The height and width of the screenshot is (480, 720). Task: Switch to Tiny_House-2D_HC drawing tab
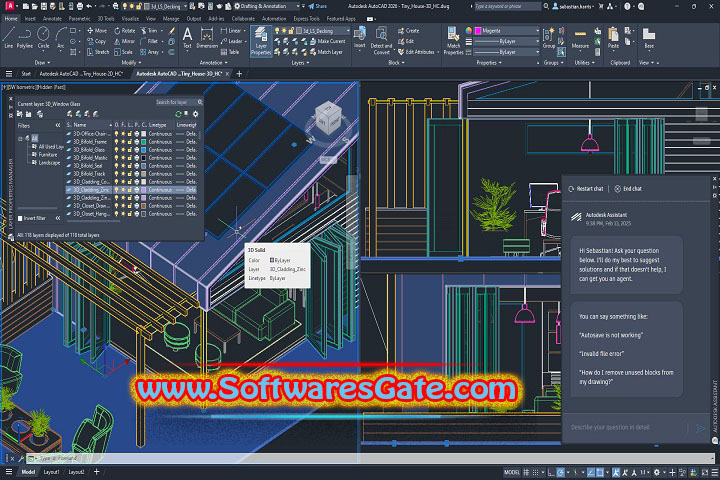[81, 73]
